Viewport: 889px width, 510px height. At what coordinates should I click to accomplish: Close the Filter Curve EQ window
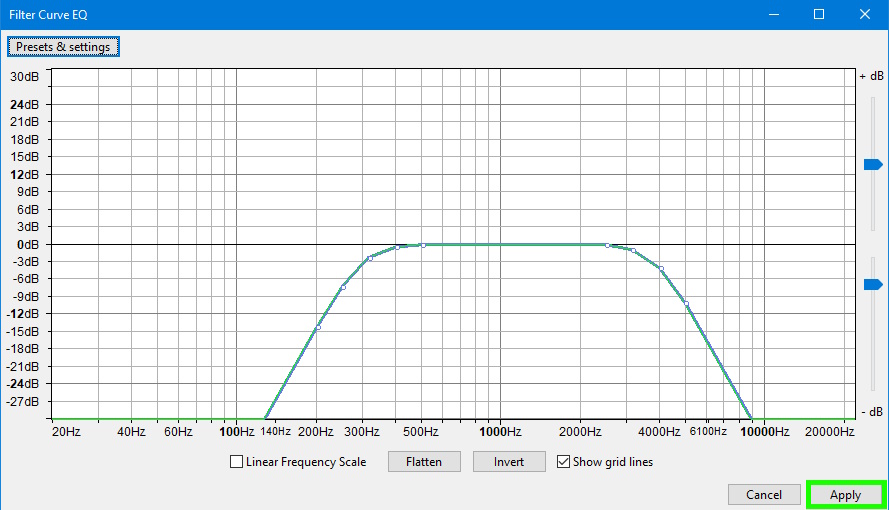865,14
